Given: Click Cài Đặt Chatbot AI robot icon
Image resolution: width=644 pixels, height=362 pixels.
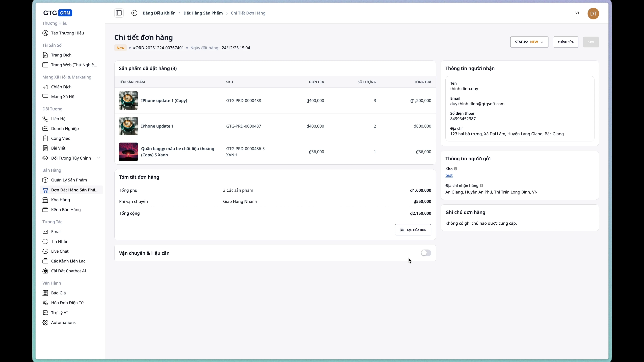Looking at the screenshot, I should (x=45, y=271).
